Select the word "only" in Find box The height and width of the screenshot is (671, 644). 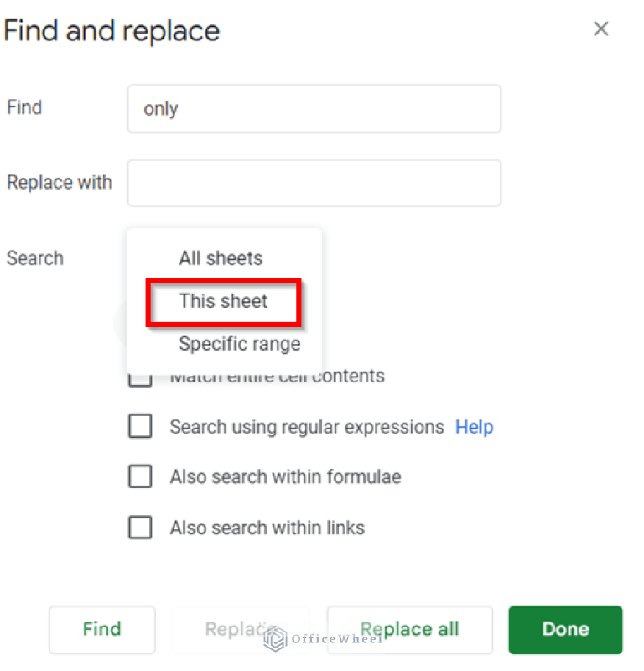click(x=161, y=108)
